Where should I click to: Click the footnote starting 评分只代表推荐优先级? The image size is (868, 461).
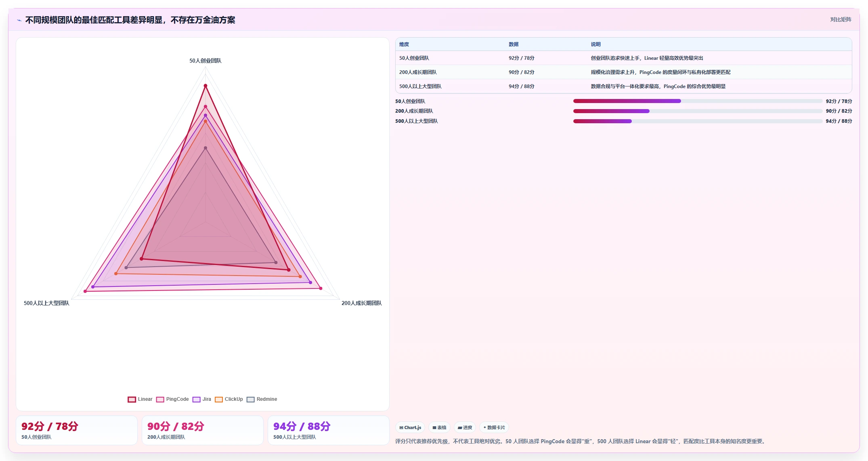click(x=581, y=441)
